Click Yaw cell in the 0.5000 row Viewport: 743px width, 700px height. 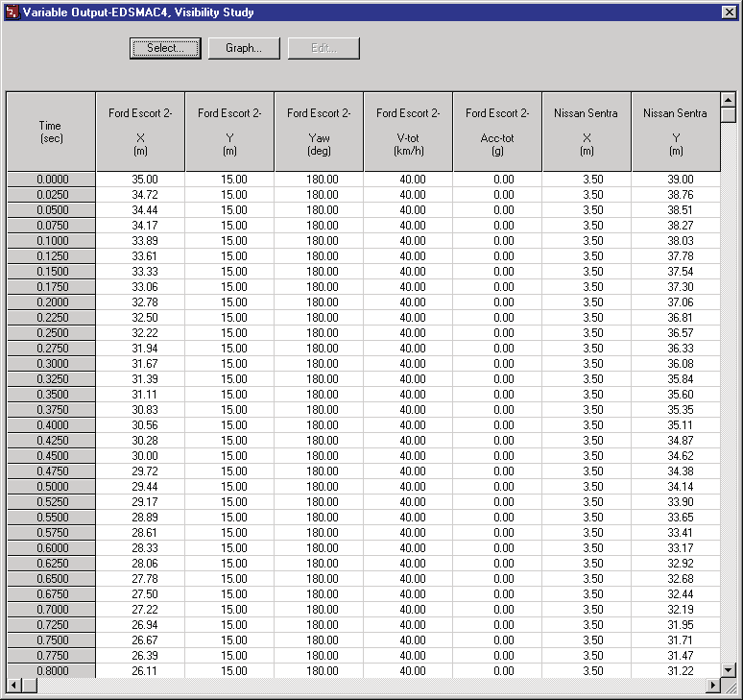319,486
